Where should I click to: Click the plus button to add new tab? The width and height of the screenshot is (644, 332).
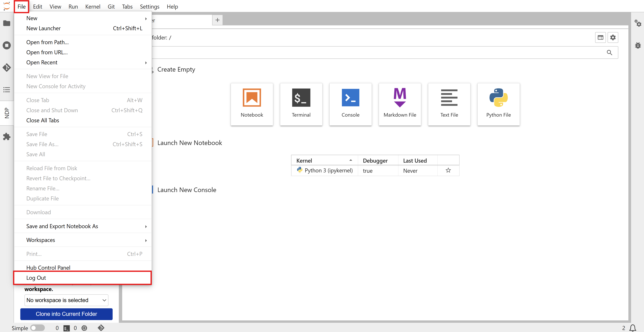pos(217,20)
